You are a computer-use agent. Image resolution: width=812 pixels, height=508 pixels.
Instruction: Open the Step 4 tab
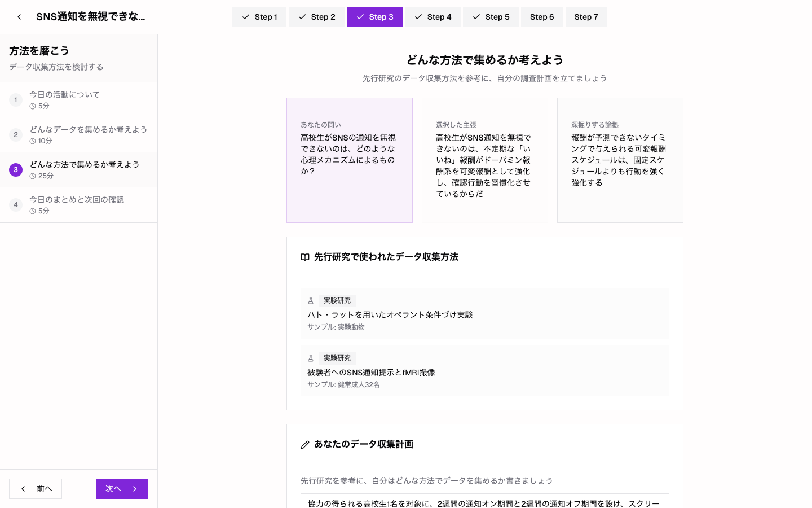click(x=433, y=17)
